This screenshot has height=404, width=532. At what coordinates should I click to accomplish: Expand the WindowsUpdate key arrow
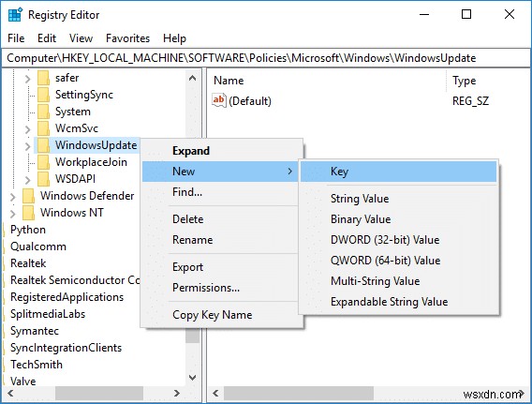(x=28, y=146)
